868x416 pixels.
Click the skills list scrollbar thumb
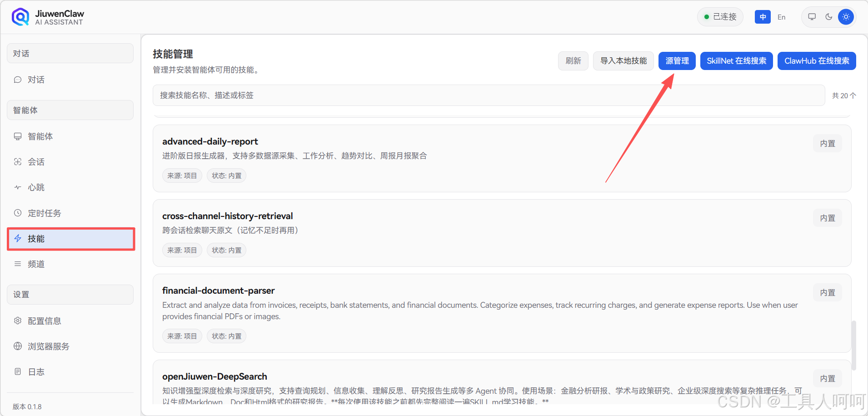(x=854, y=346)
